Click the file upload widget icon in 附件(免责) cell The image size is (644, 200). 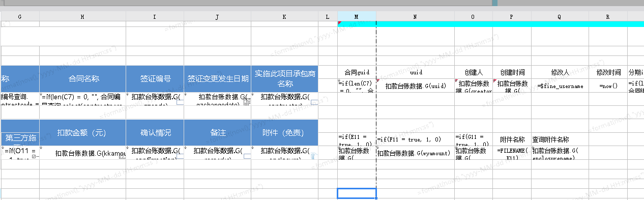click(314, 156)
